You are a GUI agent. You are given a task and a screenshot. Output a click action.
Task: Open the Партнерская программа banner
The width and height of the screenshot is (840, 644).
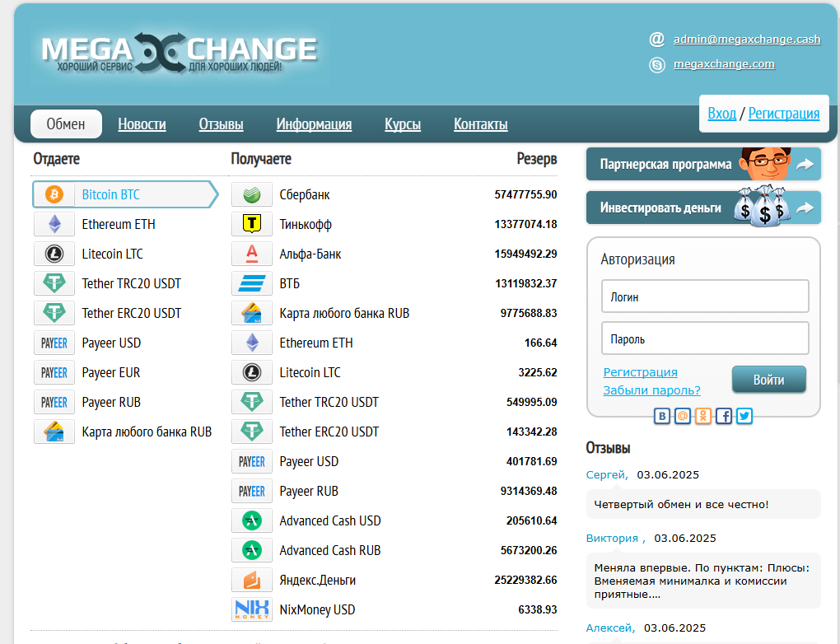703,164
